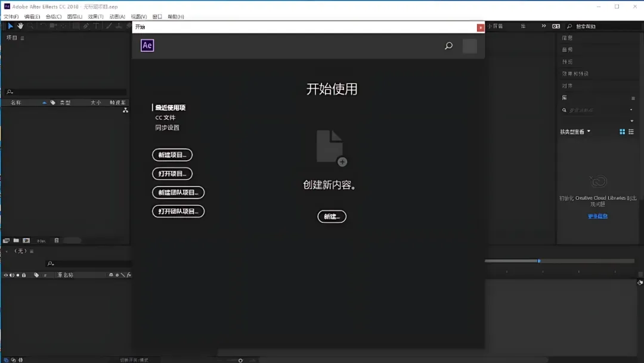The width and height of the screenshot is (644, 363).
Task: Select the Brush tool in toolbar
Action: 109,26
